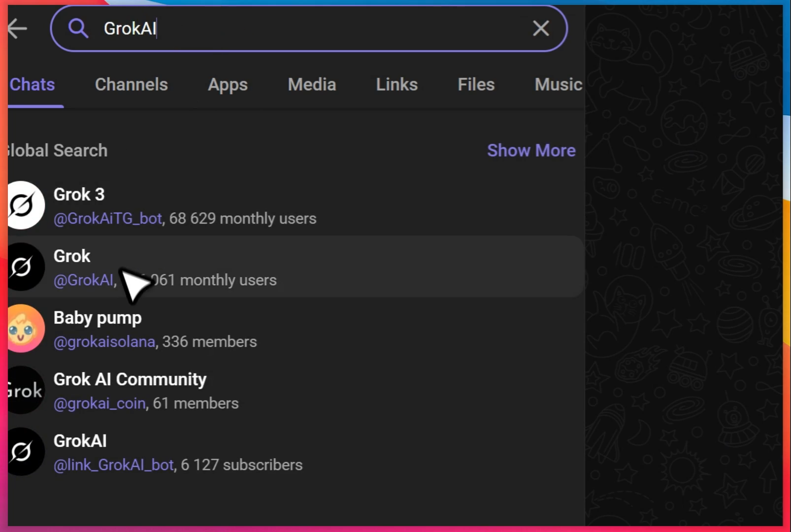This screenshot has height=532, width=791.
Task: Click the @GrokAiTG_bot username
Action: (107, 218)
